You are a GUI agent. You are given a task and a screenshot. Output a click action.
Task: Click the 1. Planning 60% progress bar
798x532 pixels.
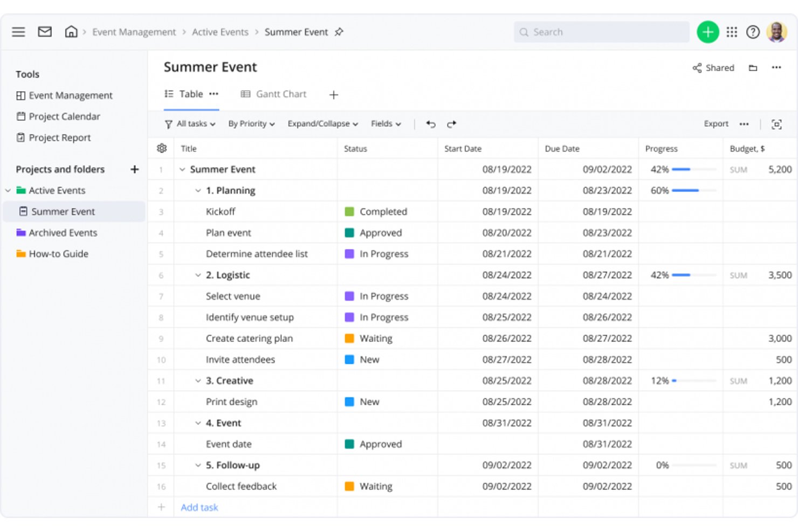tap(694, 191)
